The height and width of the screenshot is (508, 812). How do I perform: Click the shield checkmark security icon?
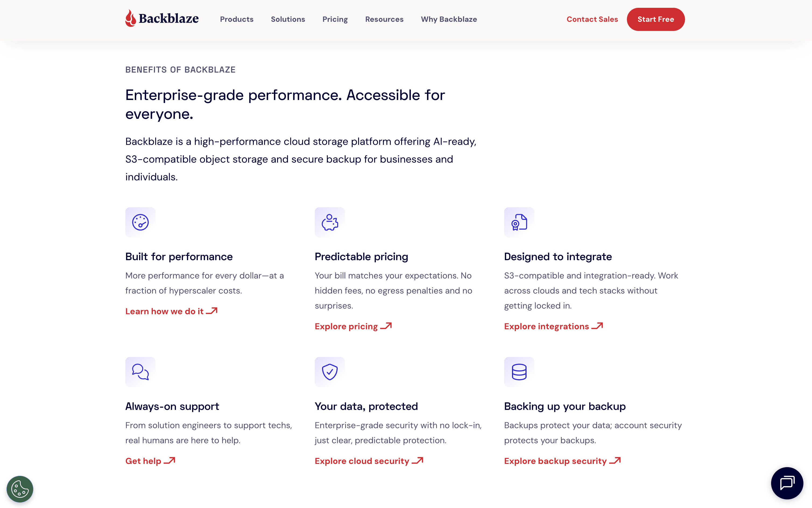(x=330, y=371)
